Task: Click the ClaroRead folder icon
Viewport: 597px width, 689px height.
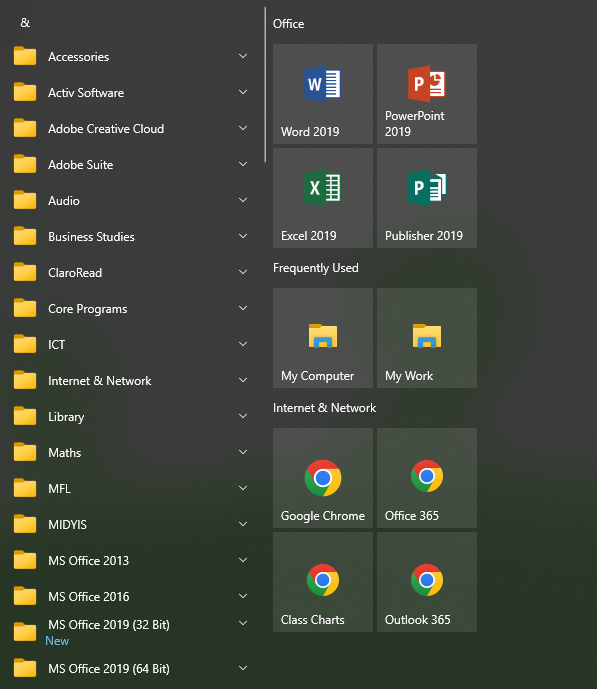Action: pos(25,272)
